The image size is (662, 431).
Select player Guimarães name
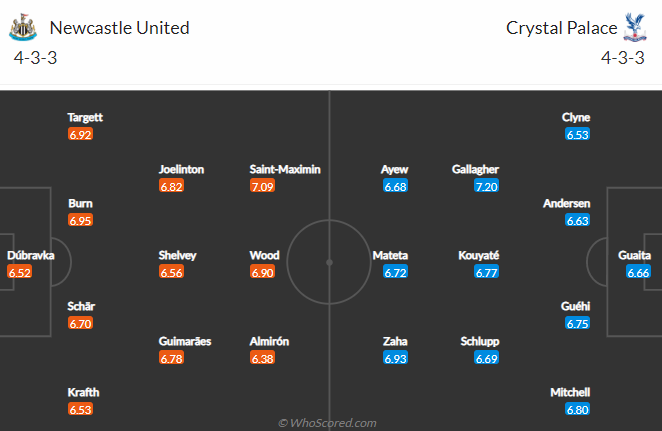coord(185,341)
